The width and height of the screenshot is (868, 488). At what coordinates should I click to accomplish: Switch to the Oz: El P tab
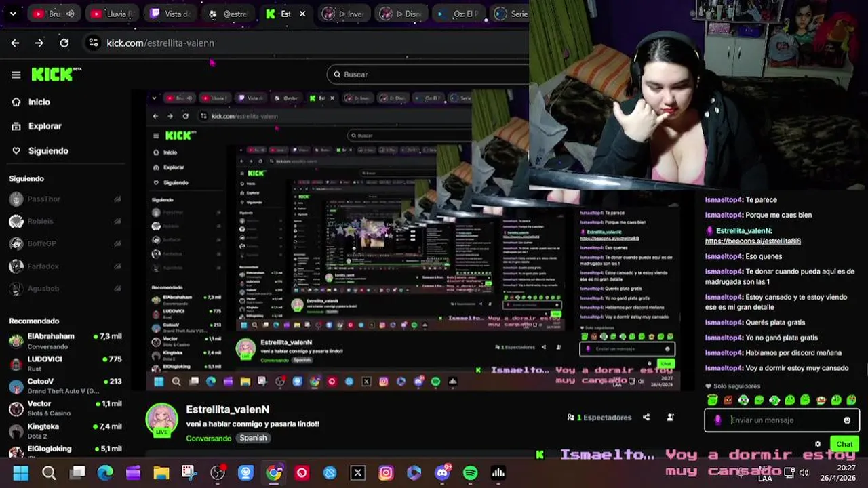(x=459, y=14)
